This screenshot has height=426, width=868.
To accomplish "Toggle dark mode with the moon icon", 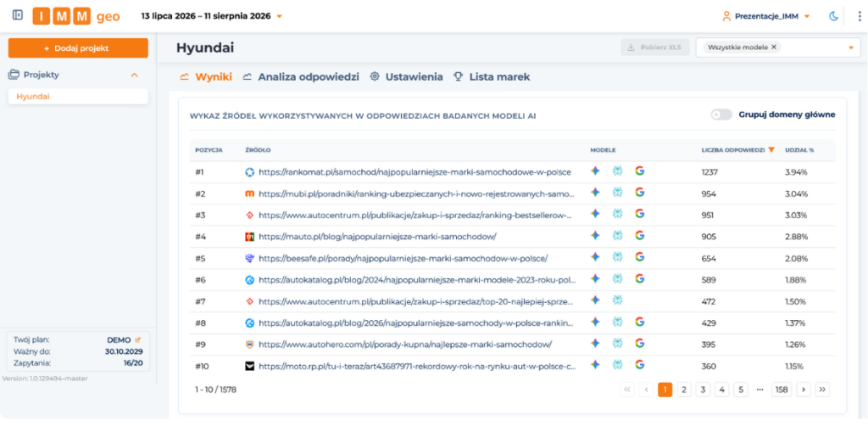I will coord(834,16).
